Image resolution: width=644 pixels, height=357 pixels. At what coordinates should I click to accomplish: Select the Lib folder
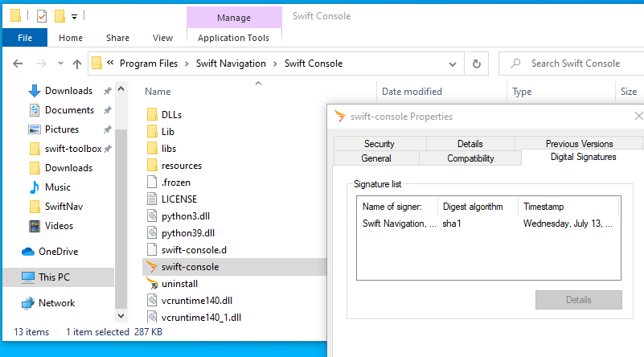click(167, 132)
